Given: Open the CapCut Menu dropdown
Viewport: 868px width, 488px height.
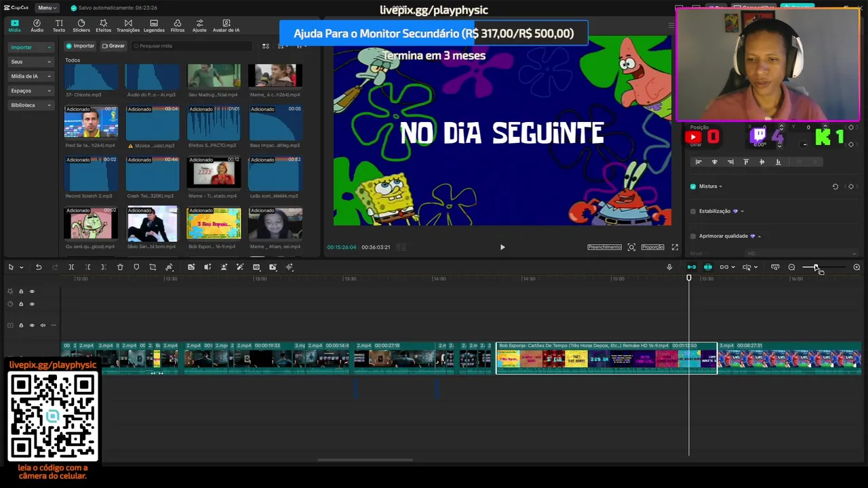Looking at the screenshot, I should click(x=47, y=7).
